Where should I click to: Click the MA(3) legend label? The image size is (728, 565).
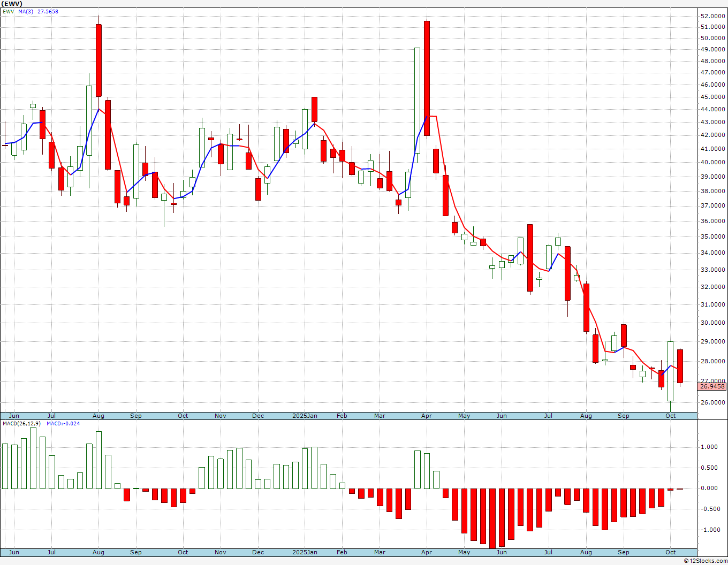[x=27, y=11]
